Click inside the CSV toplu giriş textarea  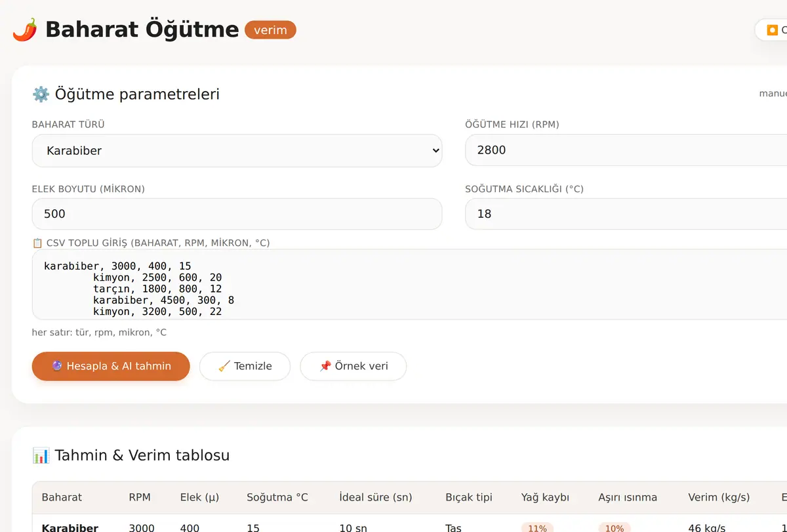pyautogui.click(x=409, y=285)
